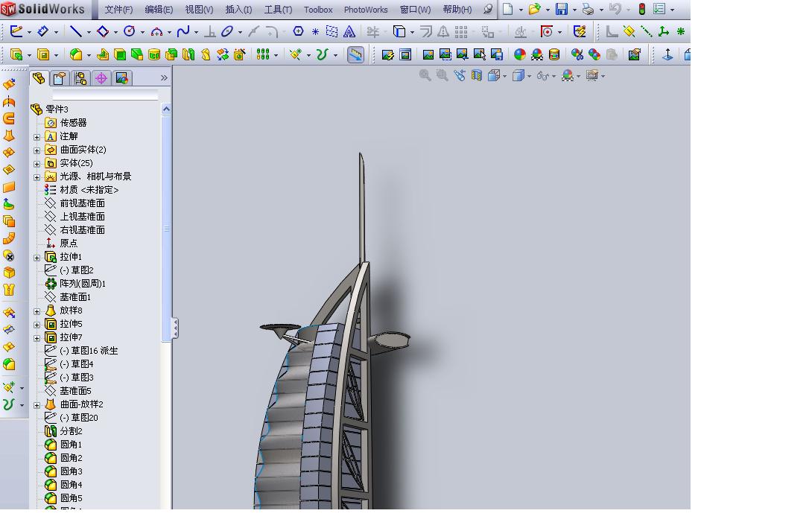Open the Insert (插入) menu

[x=238, y=10]
